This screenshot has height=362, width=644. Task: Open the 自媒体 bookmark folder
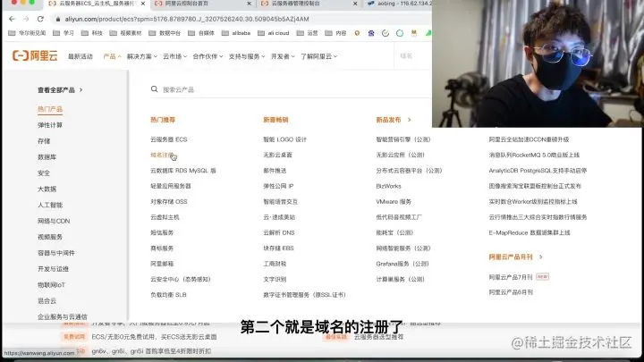coord(201,33)
